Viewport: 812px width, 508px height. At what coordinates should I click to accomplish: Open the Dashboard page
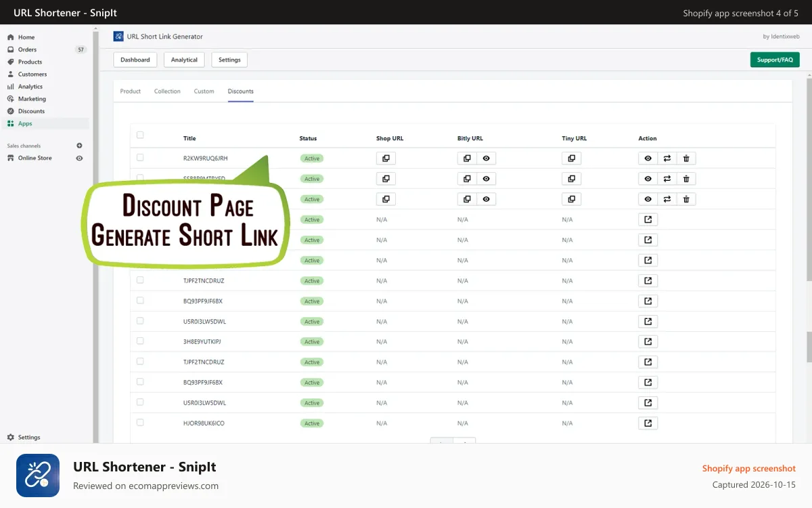(x=135, y=60)
